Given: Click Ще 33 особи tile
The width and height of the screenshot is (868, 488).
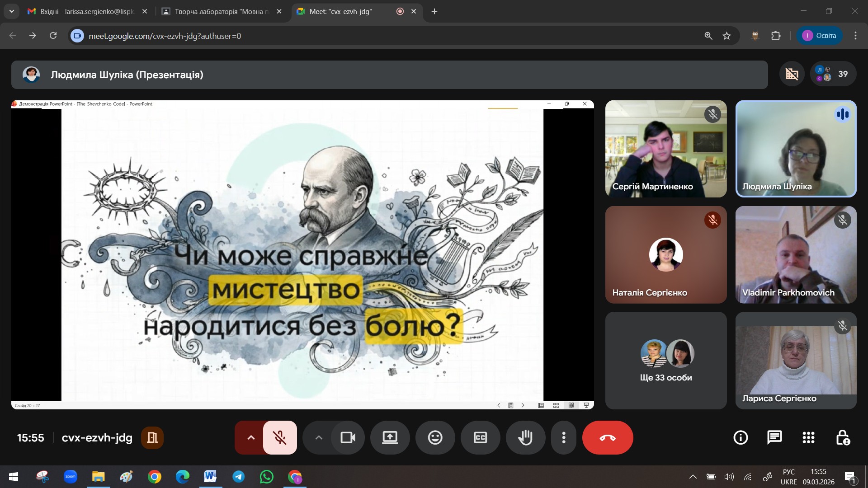Looking at the screenshot, I should click(665, 361).
